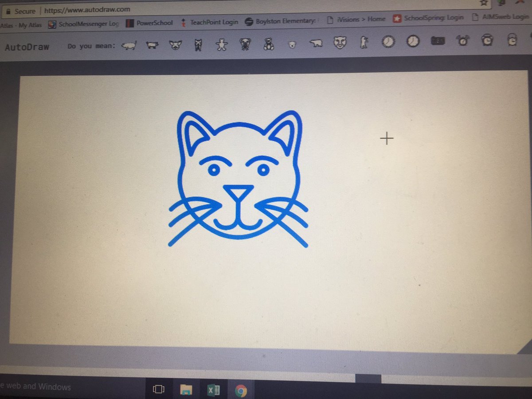Open the TeachPoint Login bookmark
532x399 pixels.
point(209,22)
